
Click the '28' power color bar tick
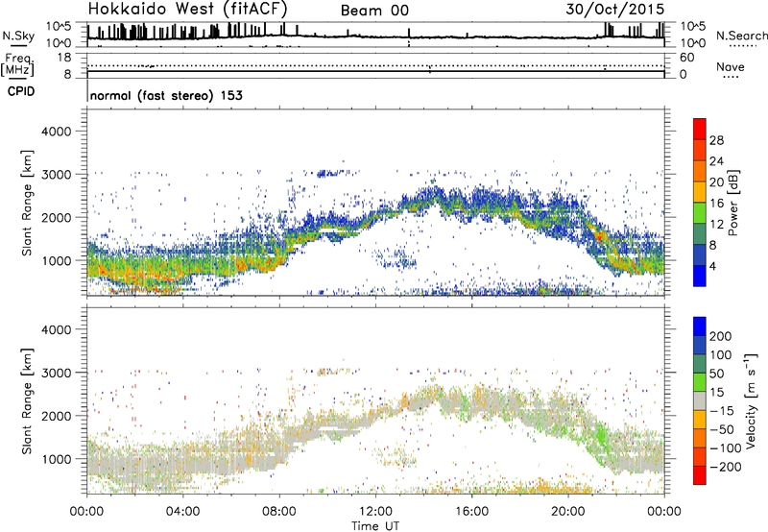pyautogui.click(x=716, y=140)
